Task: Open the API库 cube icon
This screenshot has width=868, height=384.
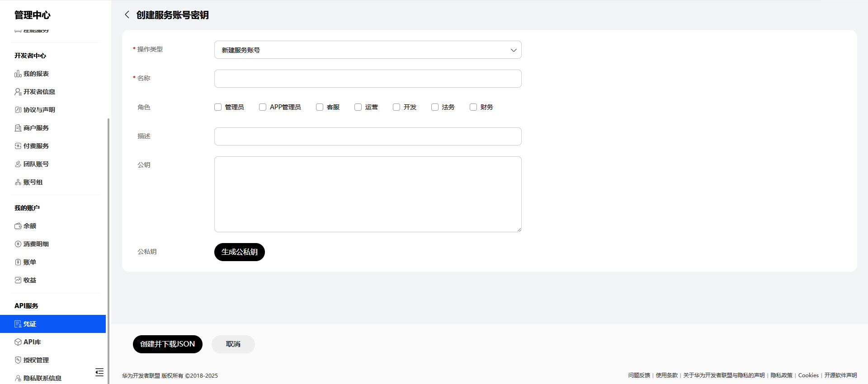Action: pyautogui.click(x=18, y=342)
